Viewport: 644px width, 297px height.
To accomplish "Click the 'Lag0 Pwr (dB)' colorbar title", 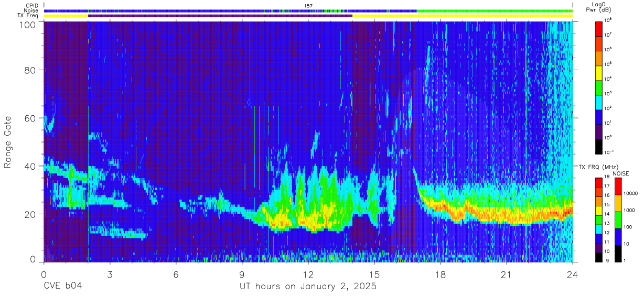I will (598, 7).
